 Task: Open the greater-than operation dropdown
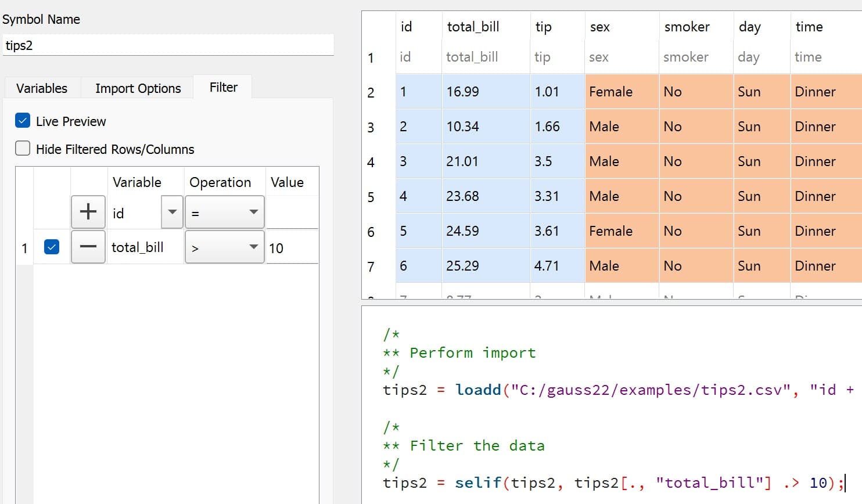(x=224, y=247)
